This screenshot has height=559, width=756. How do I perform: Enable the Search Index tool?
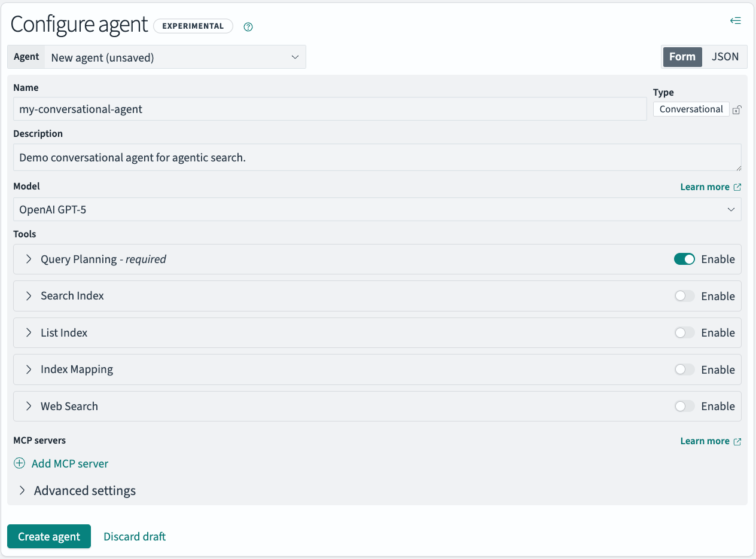[x=684, y=296]
